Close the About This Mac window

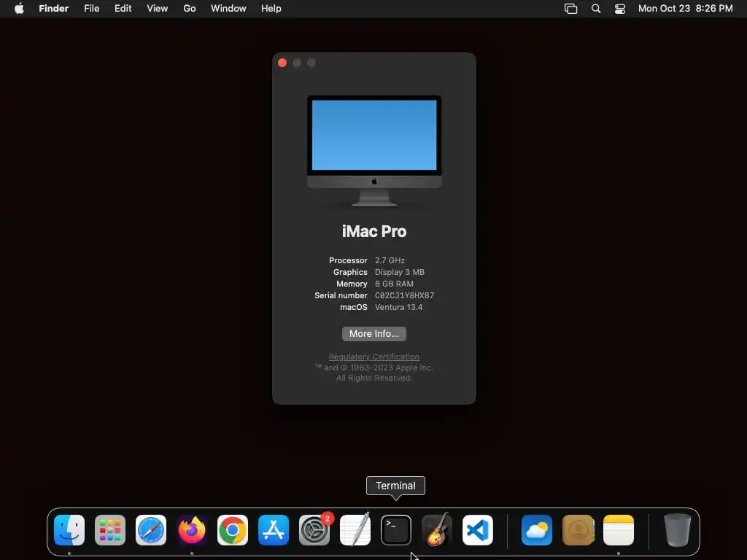tap(282, 63)
